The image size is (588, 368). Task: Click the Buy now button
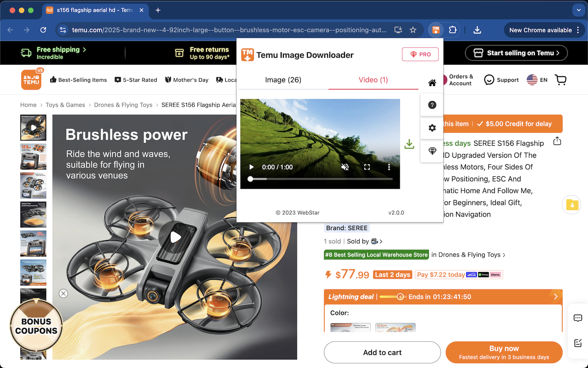(x=504, y=352)
